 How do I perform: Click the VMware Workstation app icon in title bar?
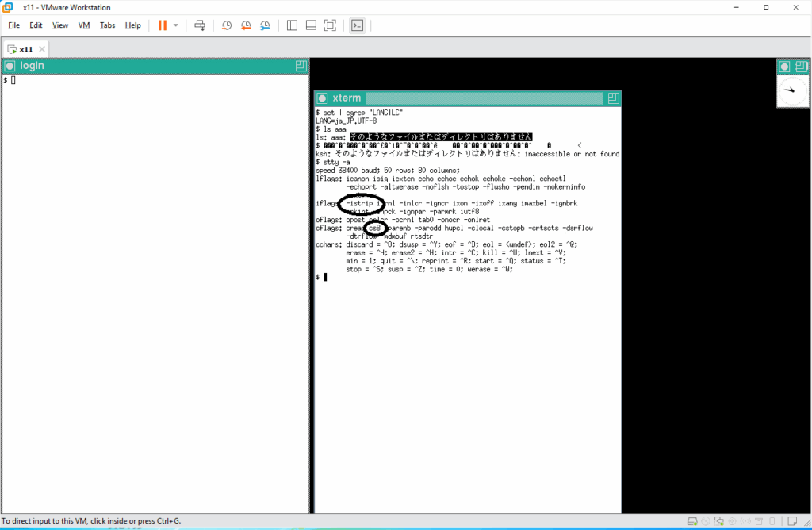click(x=7, y=7)
